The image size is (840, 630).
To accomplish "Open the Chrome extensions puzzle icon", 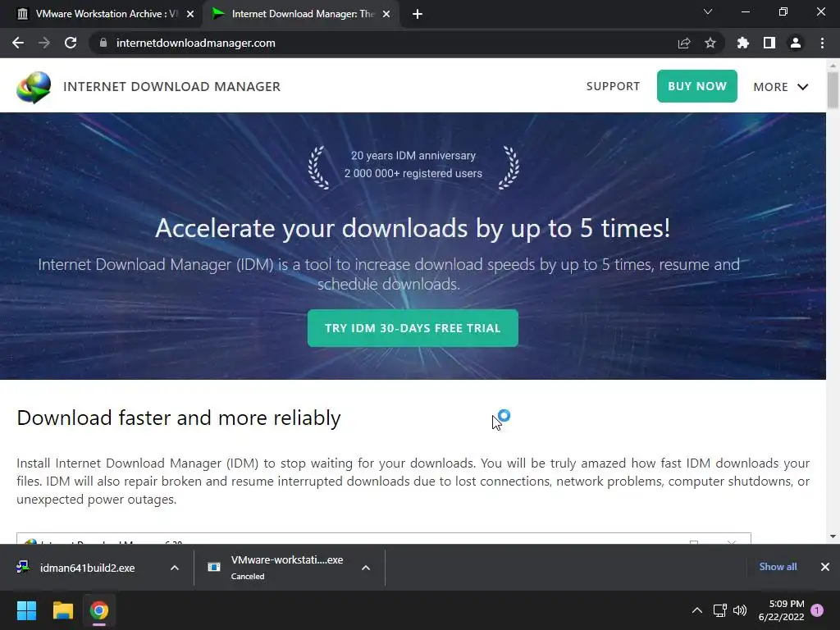I will 742,43.
